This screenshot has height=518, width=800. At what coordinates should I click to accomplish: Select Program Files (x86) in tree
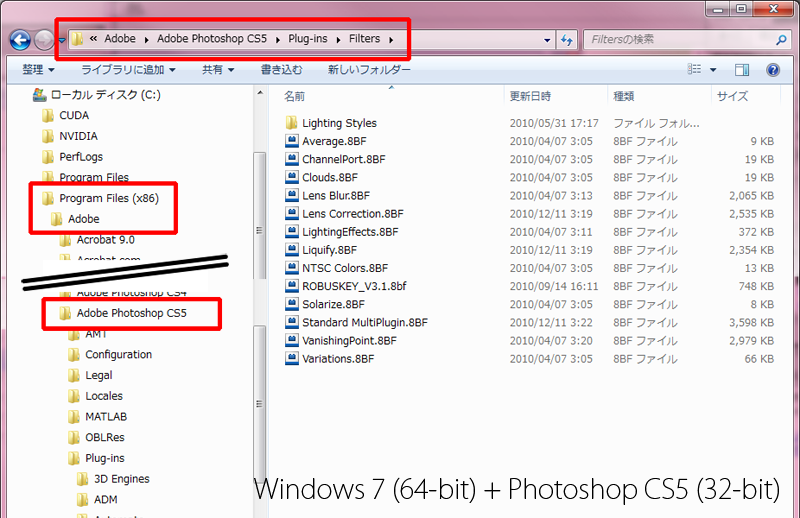[101, 198]
